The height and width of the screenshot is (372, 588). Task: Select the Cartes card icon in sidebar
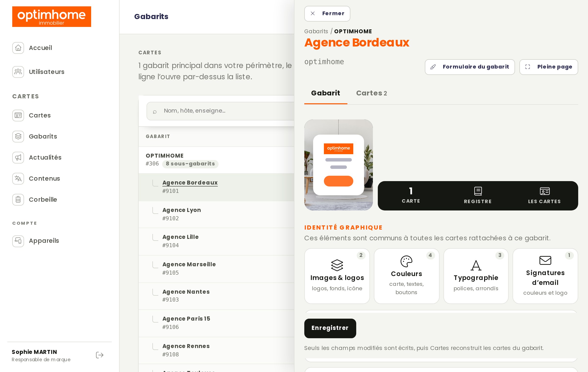pyautogui.click(x=18, y=115)
